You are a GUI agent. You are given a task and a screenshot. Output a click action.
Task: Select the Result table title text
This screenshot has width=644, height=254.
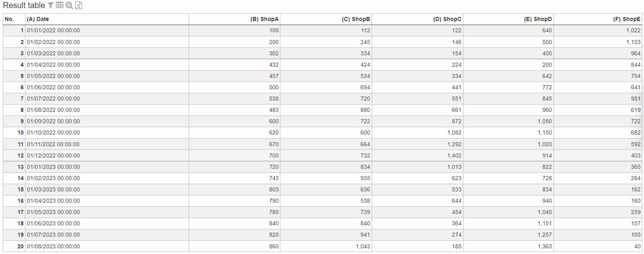tap(24, 5)
